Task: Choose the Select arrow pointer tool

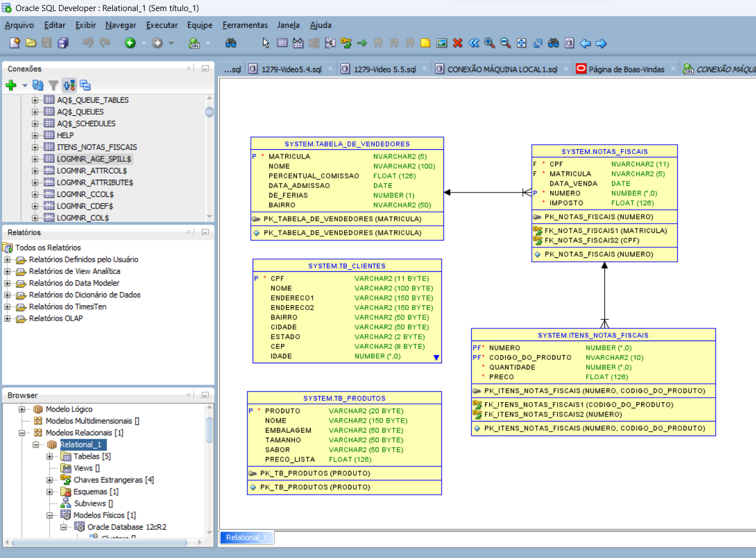Action: pyautogui.click(x=265, y=43)
